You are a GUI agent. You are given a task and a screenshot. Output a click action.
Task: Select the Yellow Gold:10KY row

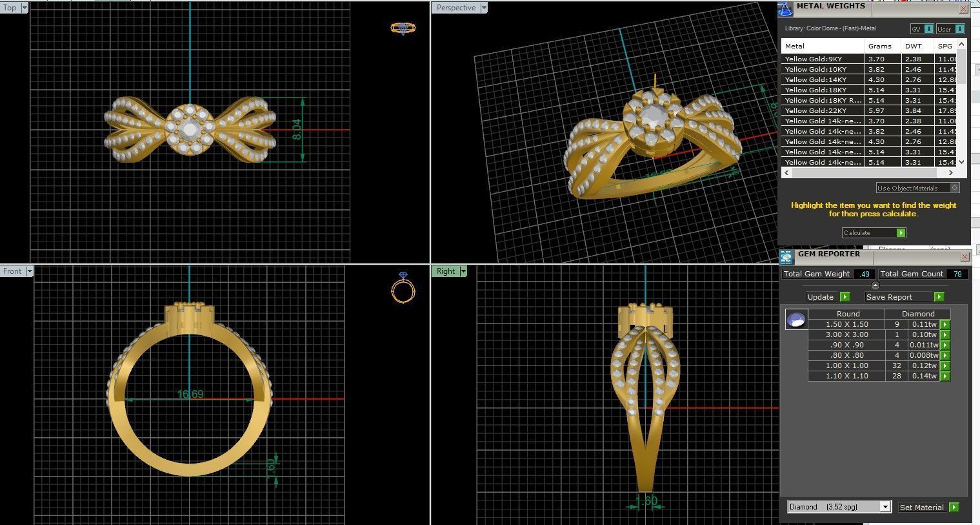click(869, 69)
